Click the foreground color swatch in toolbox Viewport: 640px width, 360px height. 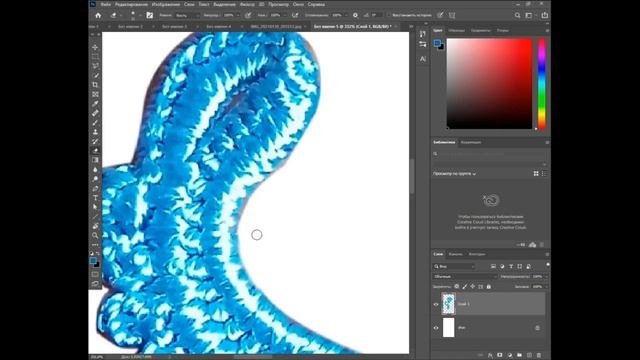(x=93, y=260)
